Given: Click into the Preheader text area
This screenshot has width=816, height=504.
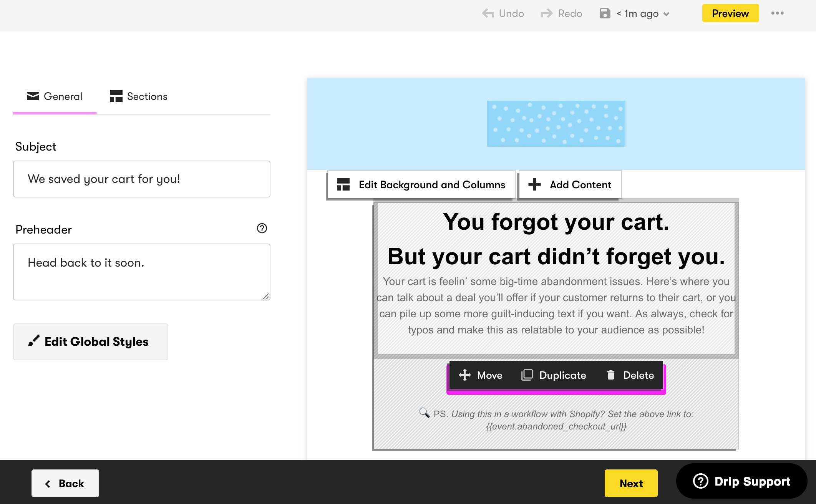Looking at the screenshot, I should pos(141,272).
